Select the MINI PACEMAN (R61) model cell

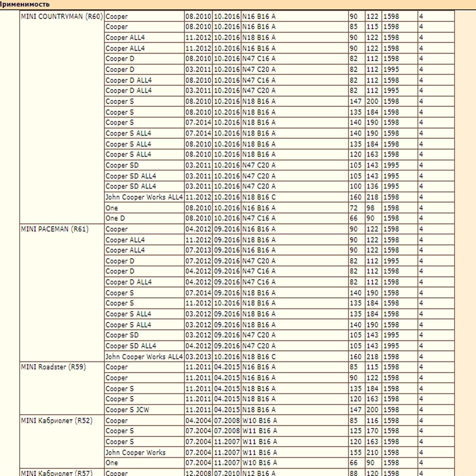pos(55,229)
